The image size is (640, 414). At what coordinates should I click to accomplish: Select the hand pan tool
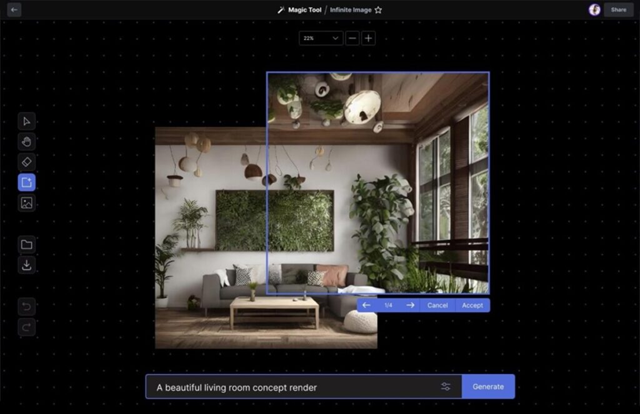pyautogui.click(x=27, y=142)
